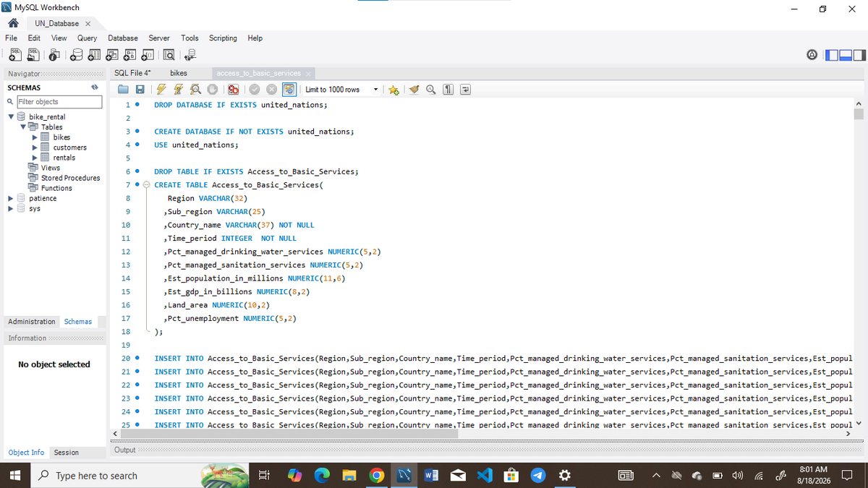Switch to the SQL File 4 tab

coord(132,73)
